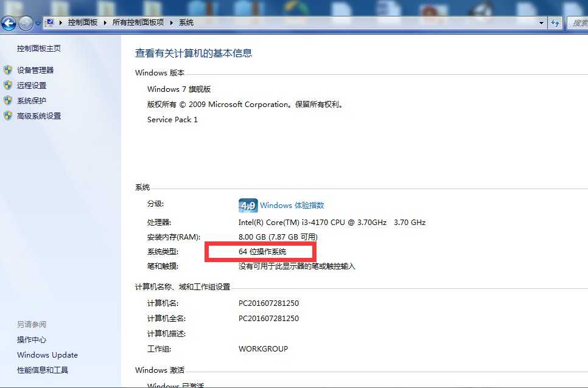Open 设备管理器 from the sidebar
Viewport: 588px width, 388px height.
(35, 70)
